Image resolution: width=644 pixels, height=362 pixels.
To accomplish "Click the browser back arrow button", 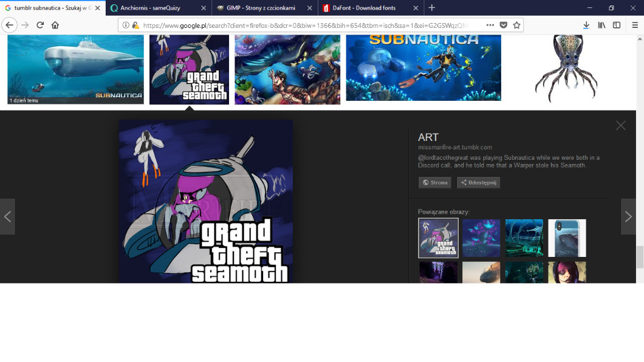I will click(x=9, y=25).
